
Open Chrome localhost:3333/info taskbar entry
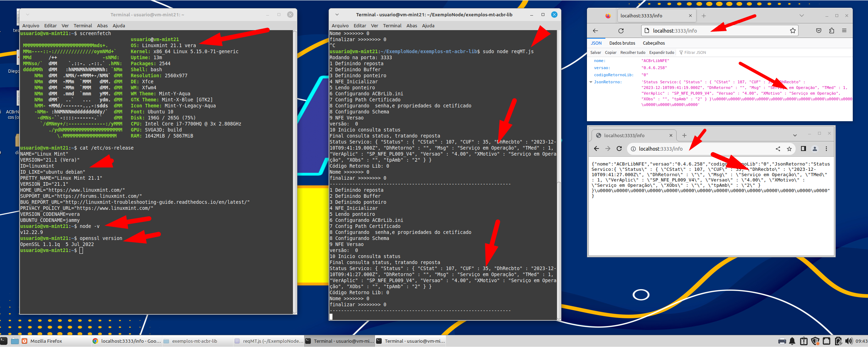pos(127,341)
